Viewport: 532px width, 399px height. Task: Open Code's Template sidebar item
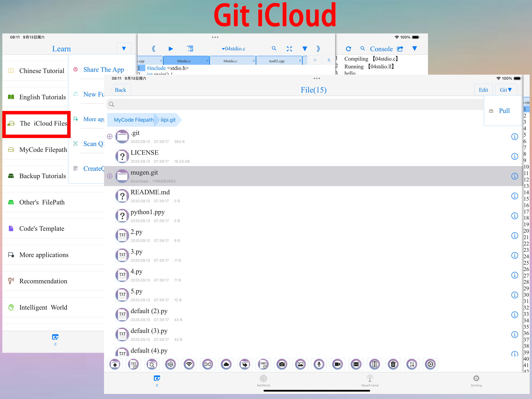point(53,228)
